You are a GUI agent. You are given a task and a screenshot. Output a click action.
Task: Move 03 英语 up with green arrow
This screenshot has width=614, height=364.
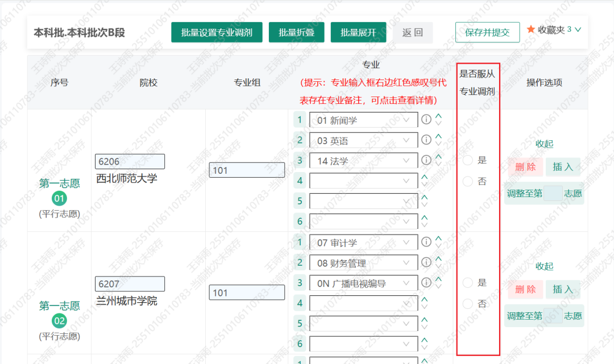click(x=438, y=136)
